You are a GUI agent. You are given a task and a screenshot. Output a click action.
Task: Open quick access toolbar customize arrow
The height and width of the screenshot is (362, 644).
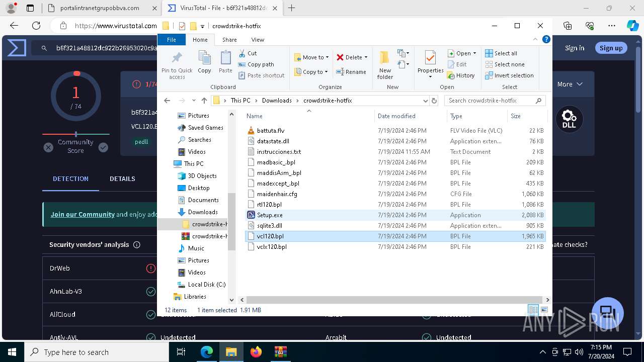coord(202,26)
